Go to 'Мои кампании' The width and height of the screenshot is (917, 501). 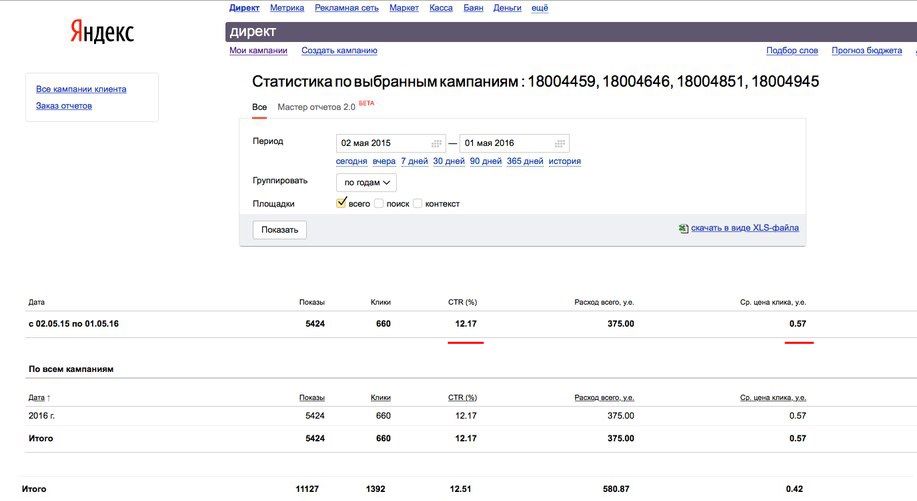pos(258,50)
